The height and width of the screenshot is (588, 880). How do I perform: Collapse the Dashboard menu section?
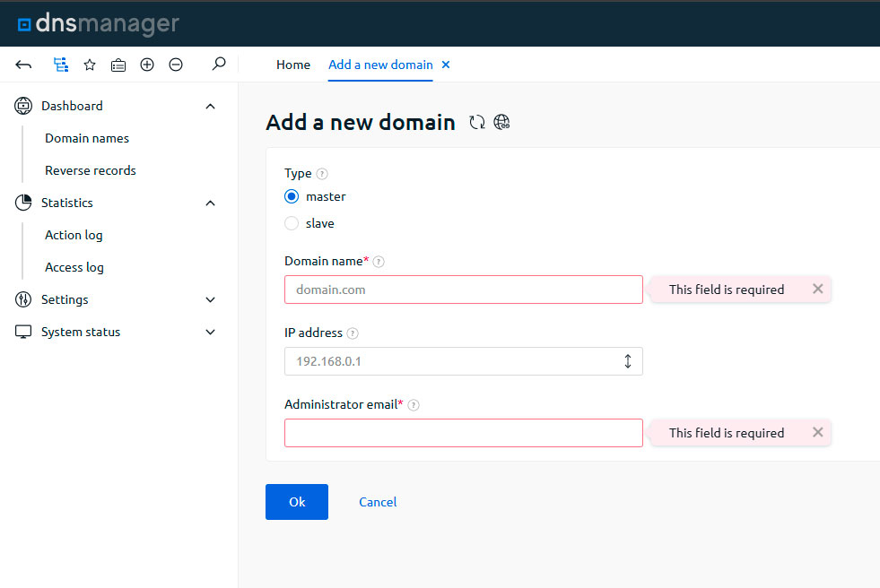(x=211, y=107)
